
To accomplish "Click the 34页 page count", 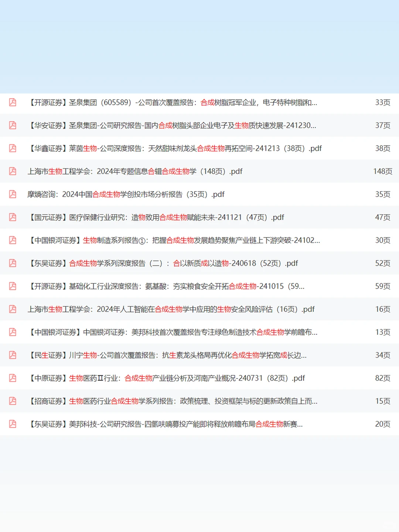I will pyautogui.click(x=383, y=355).
